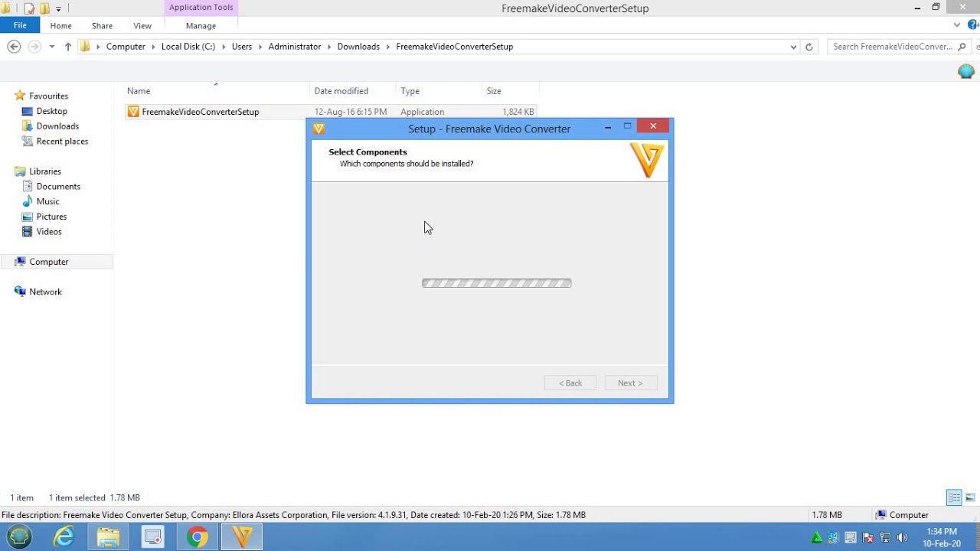Switch to details view layout
Image resolution: width=980 pixels, height=551 pixels.
click(954, 498)
